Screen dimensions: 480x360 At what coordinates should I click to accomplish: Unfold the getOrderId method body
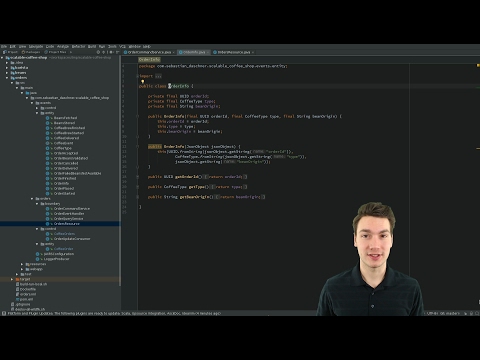click(137, 177)
